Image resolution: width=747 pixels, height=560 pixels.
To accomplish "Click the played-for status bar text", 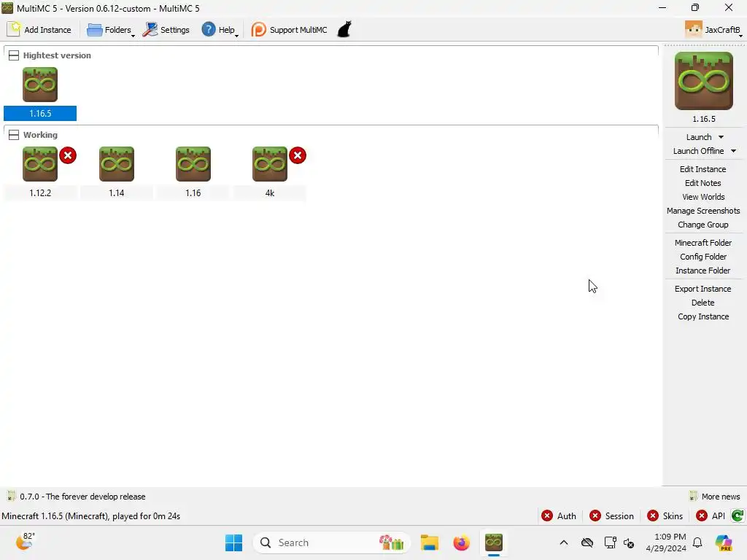I will coord(91,516).
